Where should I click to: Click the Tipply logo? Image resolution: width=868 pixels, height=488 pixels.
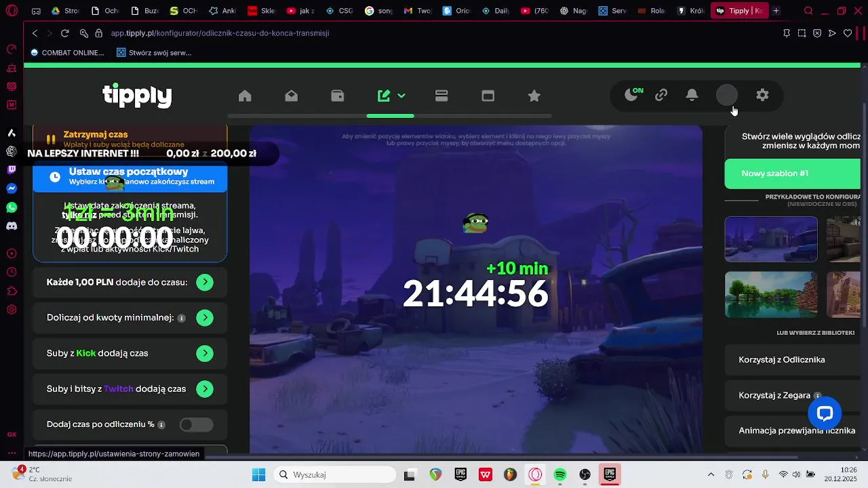click(x=137, y=96)
